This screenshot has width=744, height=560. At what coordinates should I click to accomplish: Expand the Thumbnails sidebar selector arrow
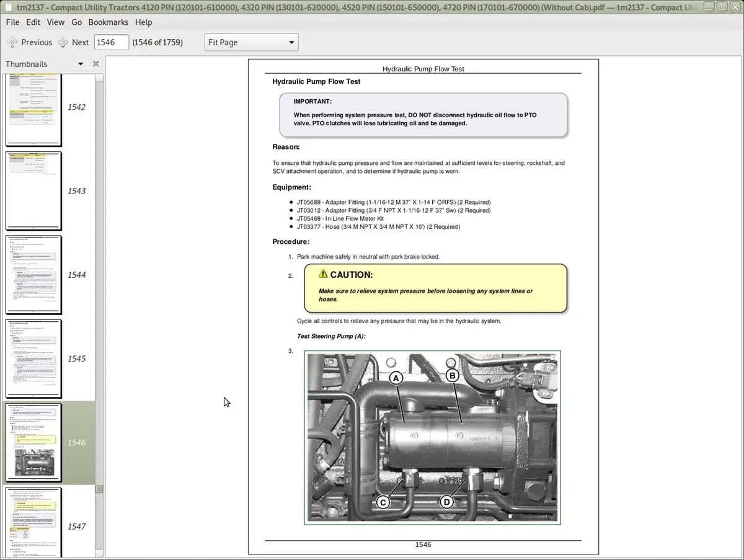click(80, 64)
